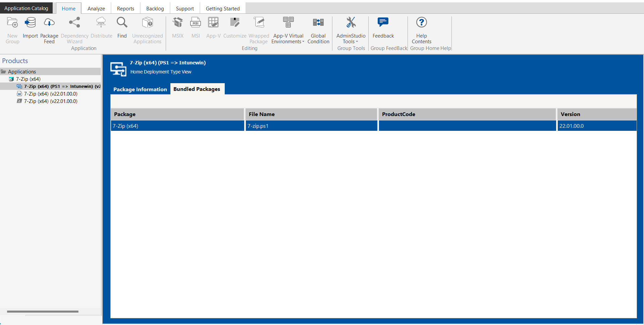Select the Bundled Packages tab
Image resolution: width=644 pixels, height=325 pixels.
click(197, 89)
